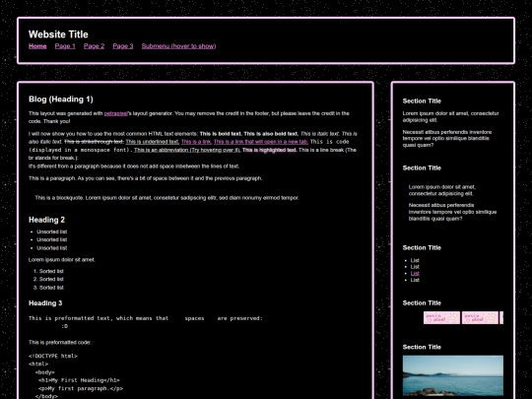Go to Page 2 in navigation
The height and width of the screenshot is (399, 532).
(94, 46)
